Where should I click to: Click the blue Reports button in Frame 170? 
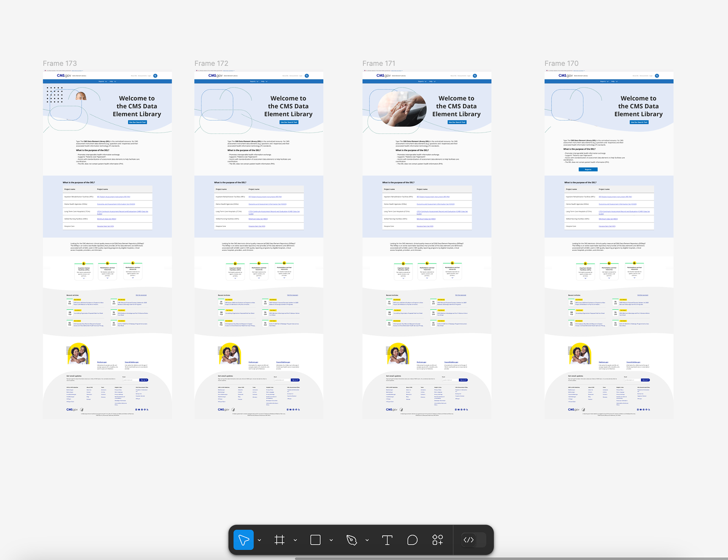[588, 169]
